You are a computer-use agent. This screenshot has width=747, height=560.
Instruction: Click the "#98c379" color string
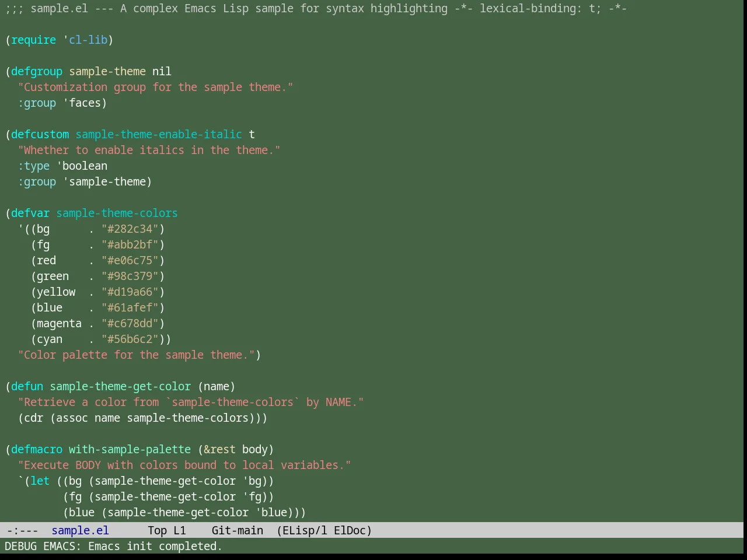click(130, 276)
